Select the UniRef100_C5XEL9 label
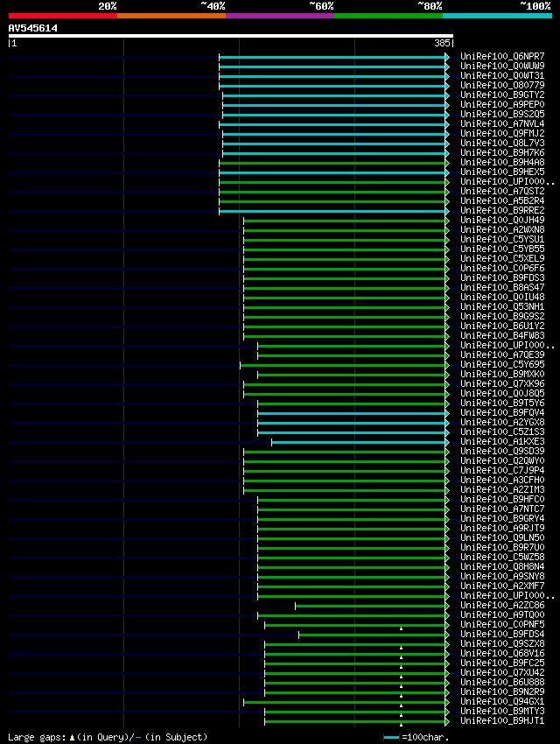The width and height of the screenshot is (560, 744). 502,258
